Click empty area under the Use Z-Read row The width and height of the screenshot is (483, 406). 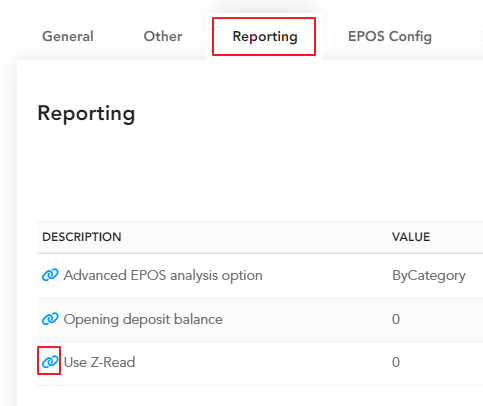coord(233,396)
